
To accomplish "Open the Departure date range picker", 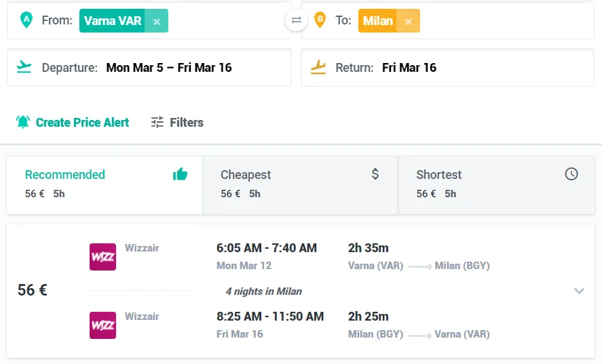I will [149, 68].
